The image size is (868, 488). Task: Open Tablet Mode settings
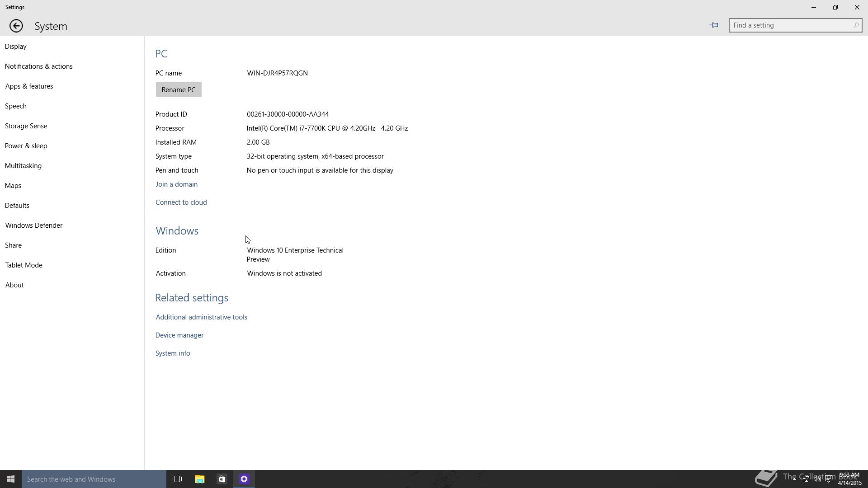(24, 265)
